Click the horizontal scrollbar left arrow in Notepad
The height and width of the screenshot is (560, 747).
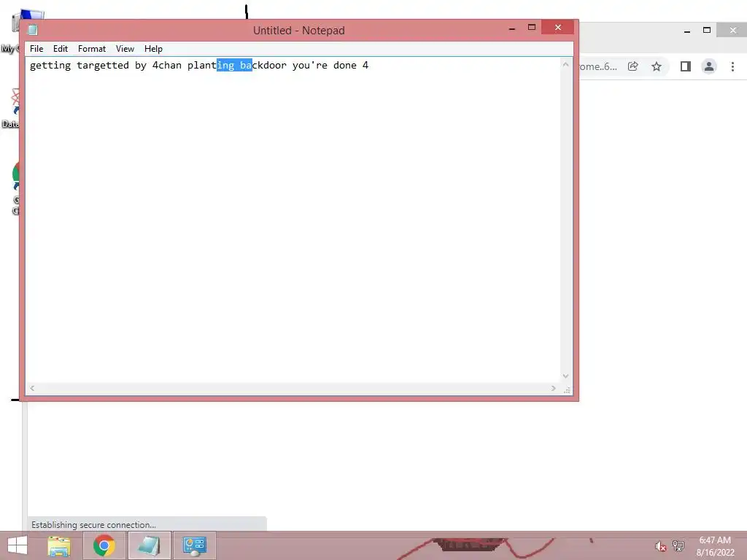point(32,388)
